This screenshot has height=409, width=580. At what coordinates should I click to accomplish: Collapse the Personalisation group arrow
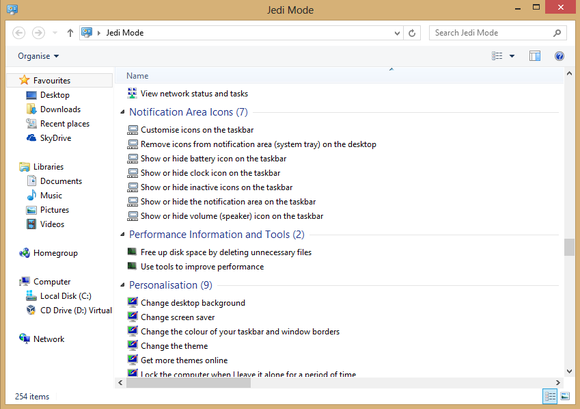click(122, 285)
